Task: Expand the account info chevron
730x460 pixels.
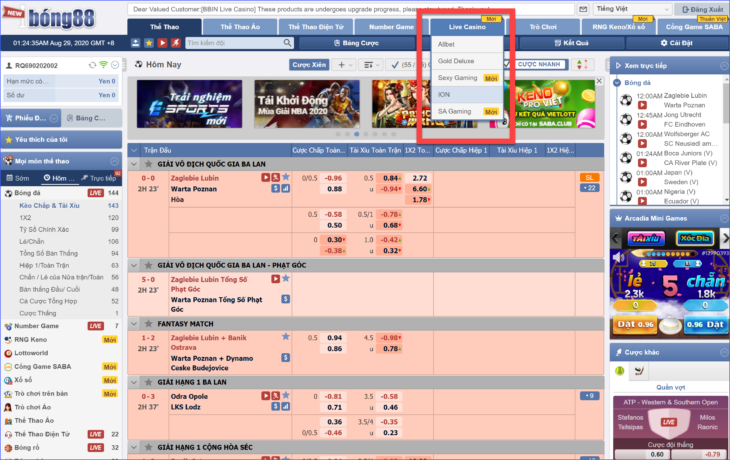Action: click(x=116, y=64)
